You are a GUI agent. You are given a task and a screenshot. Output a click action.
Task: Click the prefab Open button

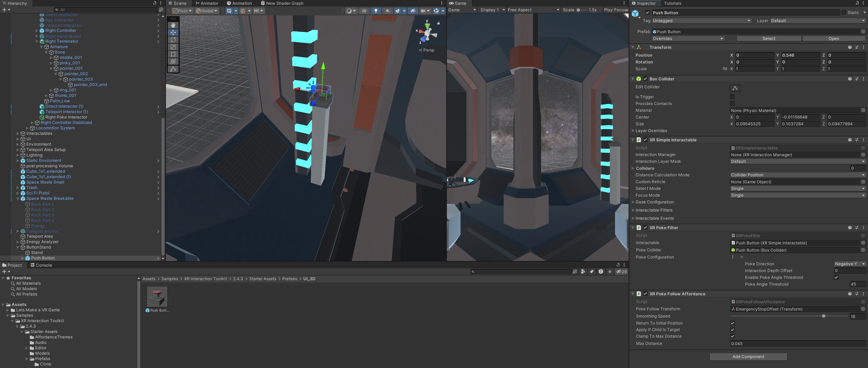[833, 39]
